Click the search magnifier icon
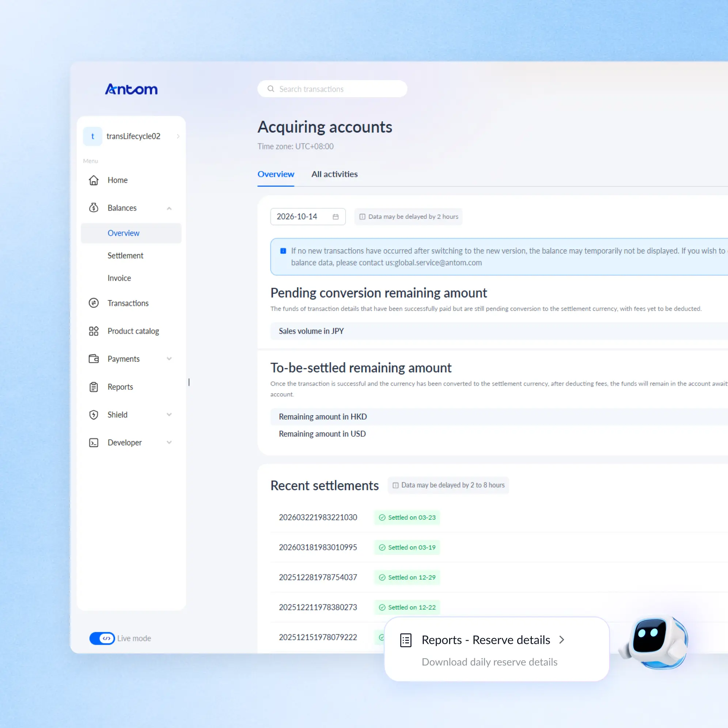 coord(270,89)
